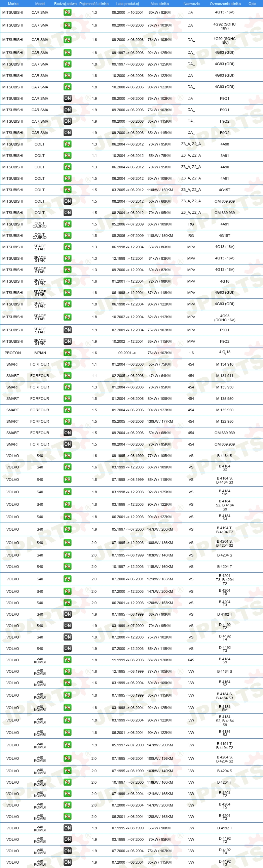The height and width of the screenshot is (868, 263).
Task: Click the Rodzaj paliwa column header
Action: click(65, 4)
